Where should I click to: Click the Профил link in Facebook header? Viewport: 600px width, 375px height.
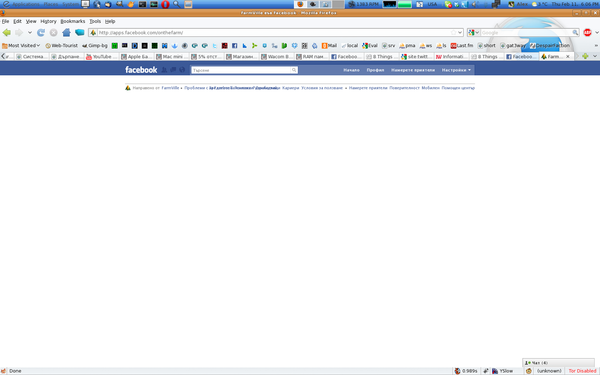tap(375, 70)
